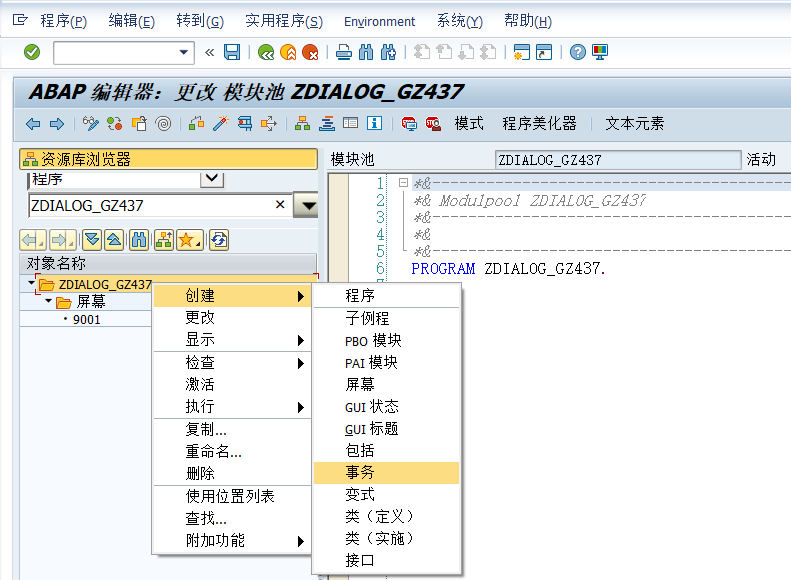Open the 帮助(H) menu

click(528, 21)
